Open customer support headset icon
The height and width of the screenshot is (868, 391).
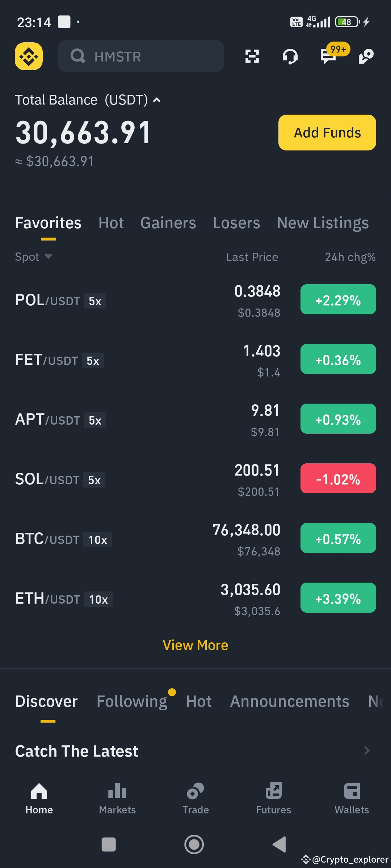point(290,56)
